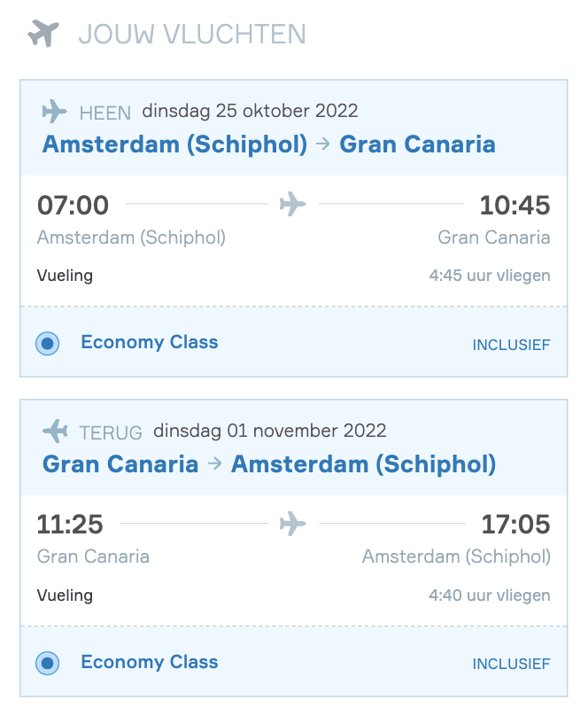
Task: Open the Amsterdam (Schiphol) to Gran Canaria route heading
Action: coord(268,144)
